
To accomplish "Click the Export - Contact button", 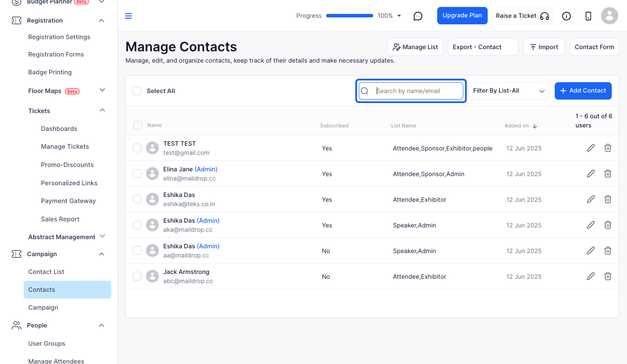I will (x=483, y=47).
